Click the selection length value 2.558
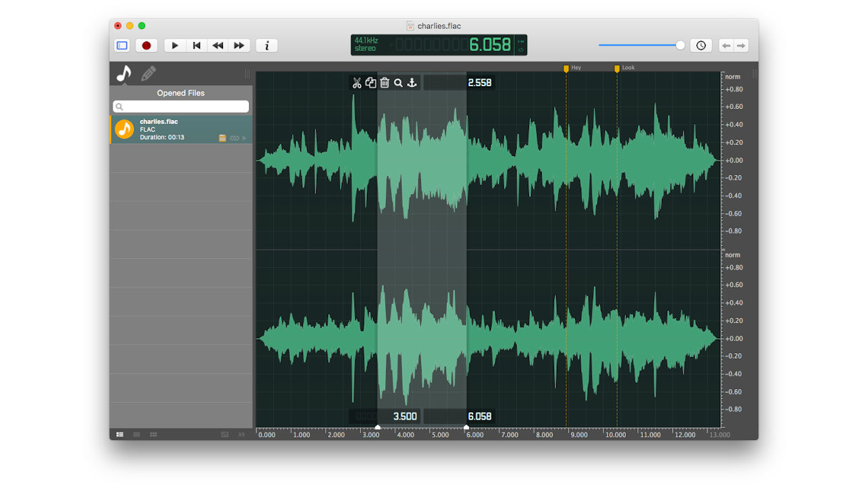Viewport: 868px width, 488px height. point(479,83)
